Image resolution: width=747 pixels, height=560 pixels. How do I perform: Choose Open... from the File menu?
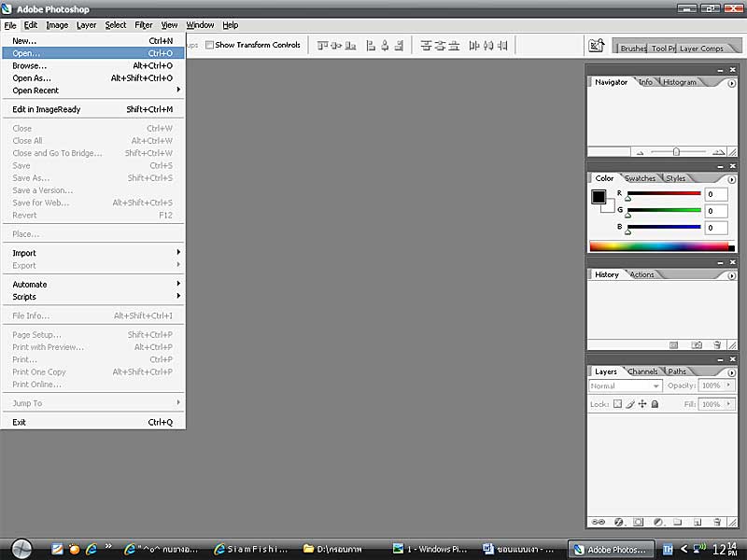pyautogui.click(x=93, y=53)
